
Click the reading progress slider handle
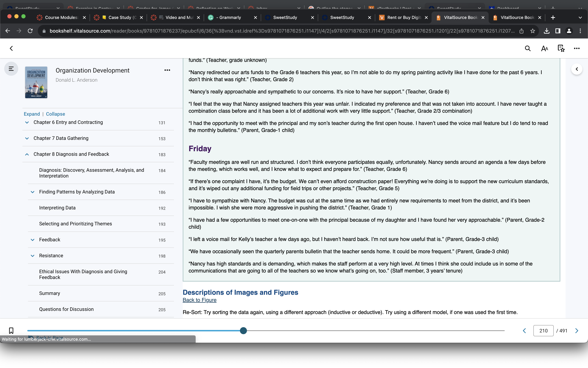pos(243,330)
